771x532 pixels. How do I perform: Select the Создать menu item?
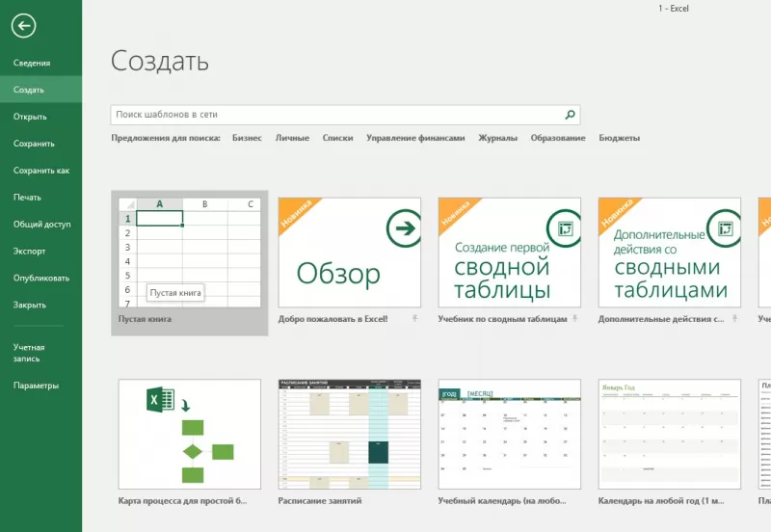pos(40,90)
